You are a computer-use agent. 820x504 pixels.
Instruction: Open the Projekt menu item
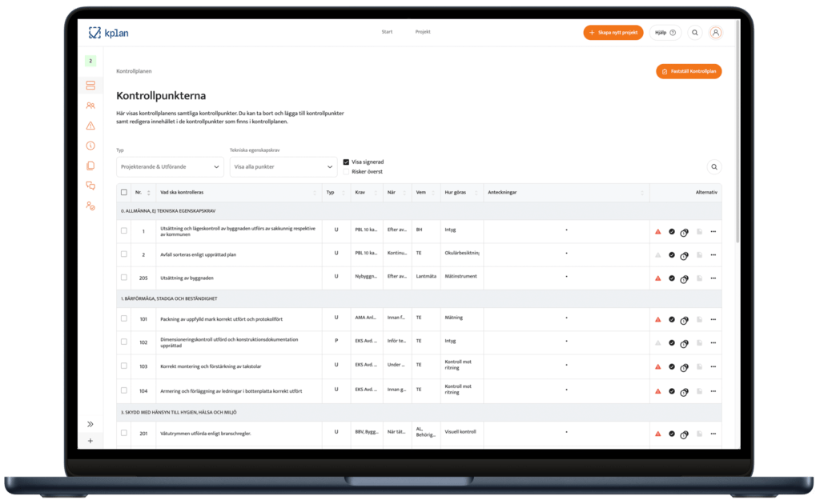tap(423, 32)
